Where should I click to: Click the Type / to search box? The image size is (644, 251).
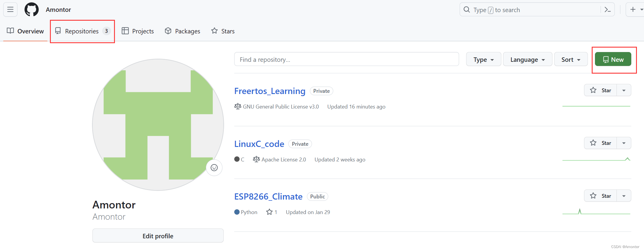[x=537, y=10]
